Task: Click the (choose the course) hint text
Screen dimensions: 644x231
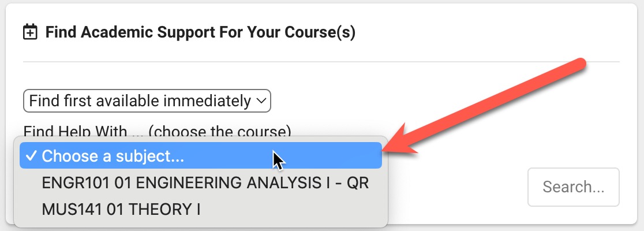Action: [x=220, y=132]
